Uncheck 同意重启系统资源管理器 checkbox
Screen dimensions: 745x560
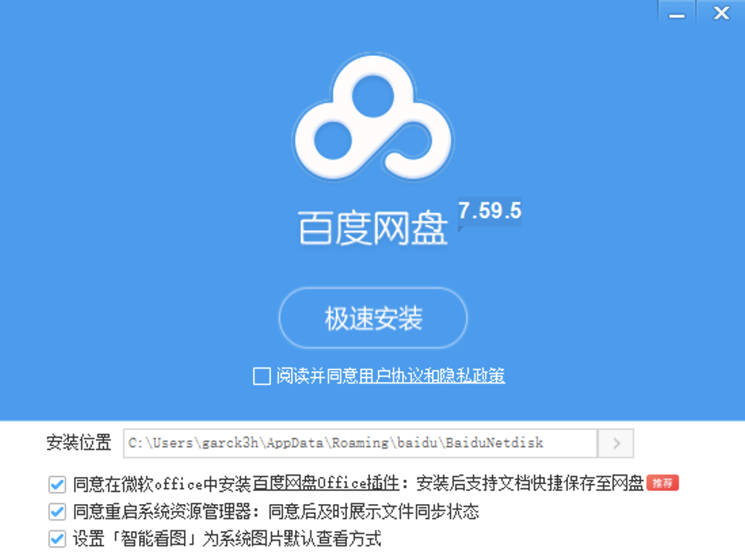click(x=57, y=512)
